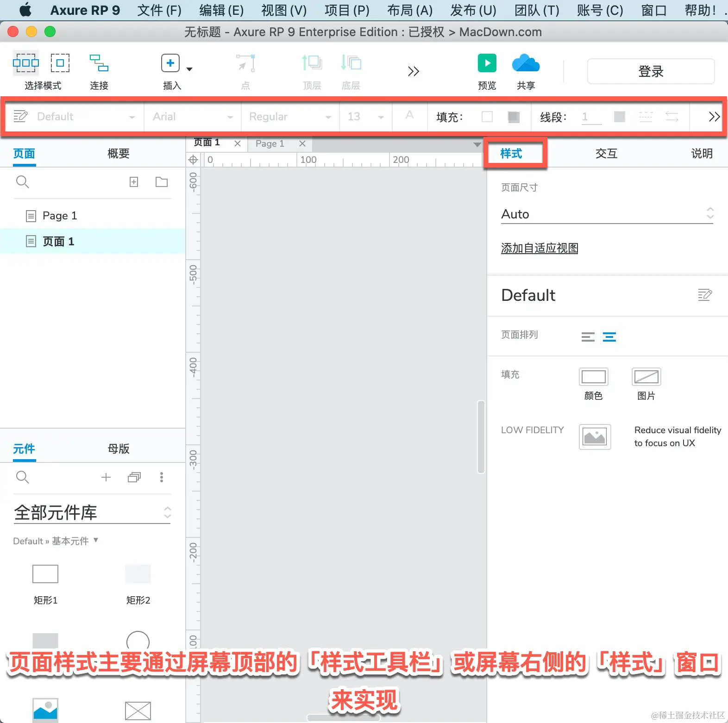
Task: Expand more style toolbar options
Action: [714, 117]
